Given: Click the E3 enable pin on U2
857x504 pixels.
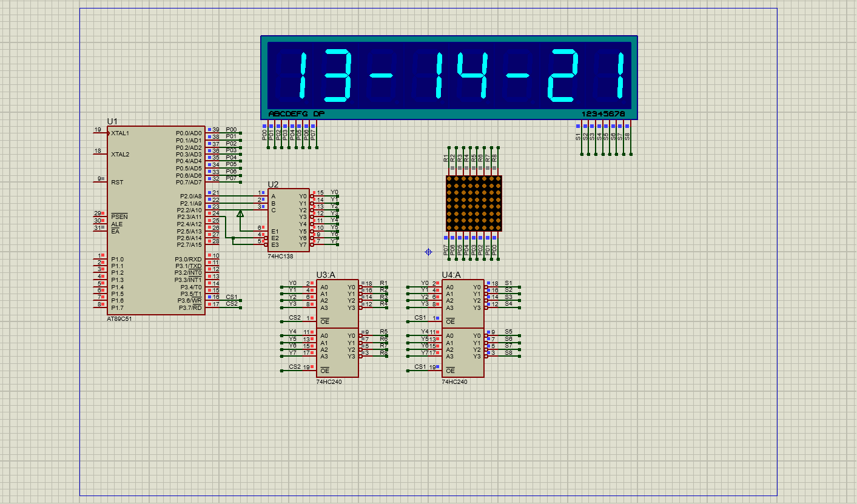Looking at the screenshot, I should tap(275, 244).
